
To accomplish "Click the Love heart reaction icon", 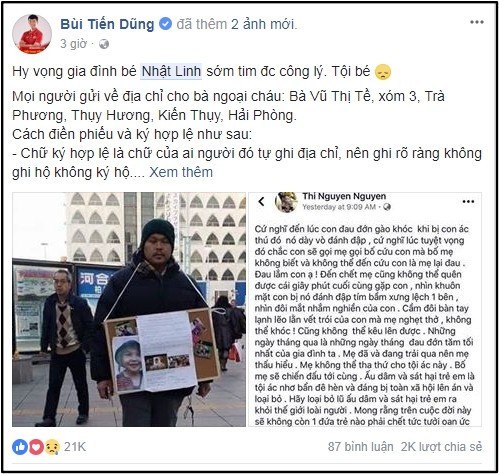I will pyautogui.click(x=36, y=447).
